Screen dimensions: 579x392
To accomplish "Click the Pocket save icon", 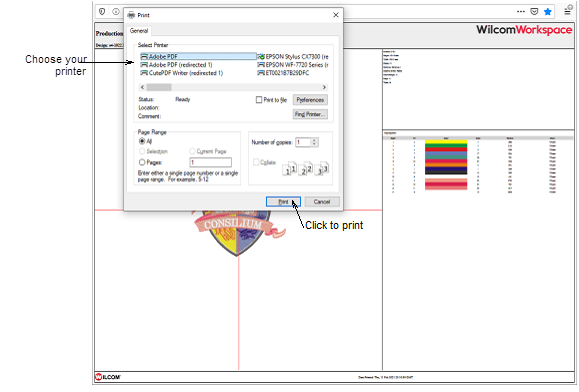I will (534, 11).
